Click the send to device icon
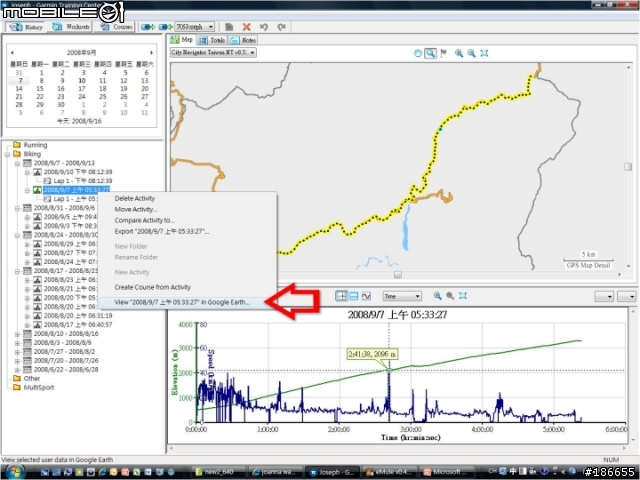 click(x=148, y=27)
